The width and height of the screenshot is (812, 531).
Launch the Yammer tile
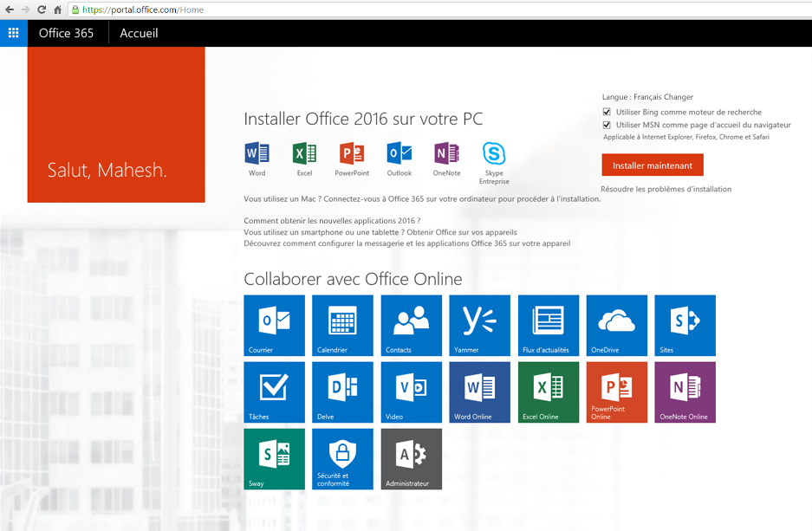[479, 326]
